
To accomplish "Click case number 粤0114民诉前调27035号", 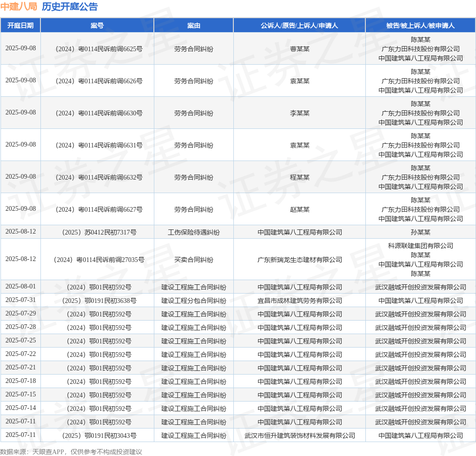I will [99, 260].
